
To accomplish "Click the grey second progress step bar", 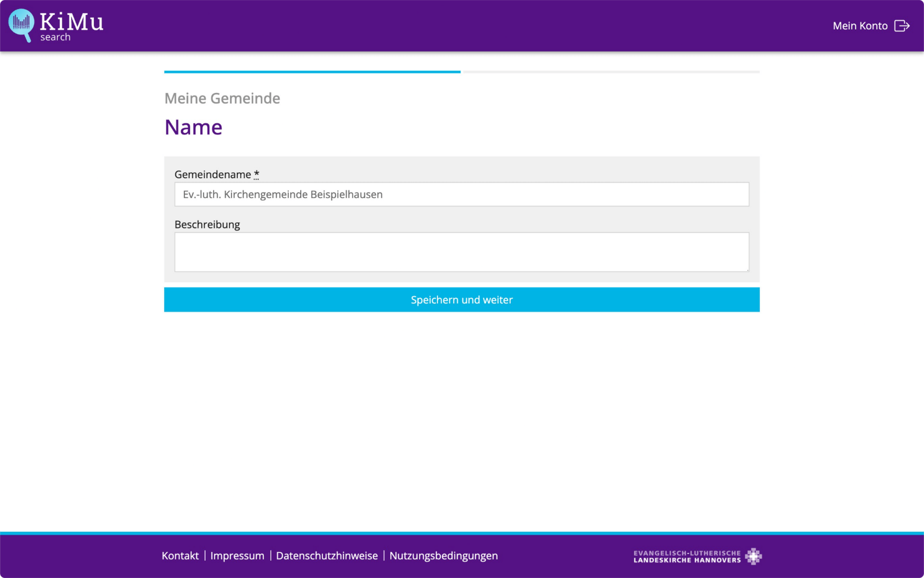I will (x=611, y=72).
